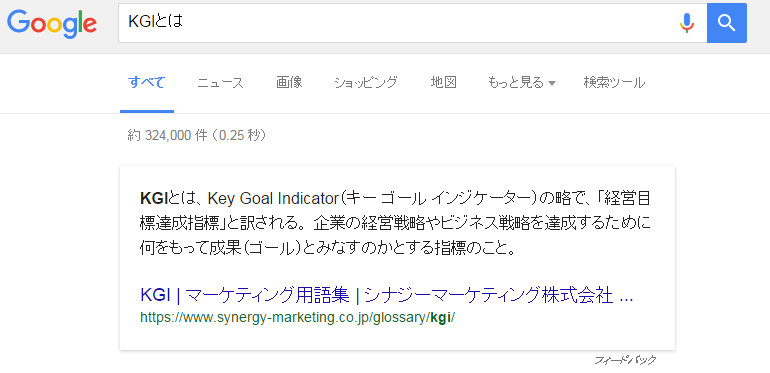770x373 pixels.
Task: Switch to the ニュース tab
Action: (220, 83)
